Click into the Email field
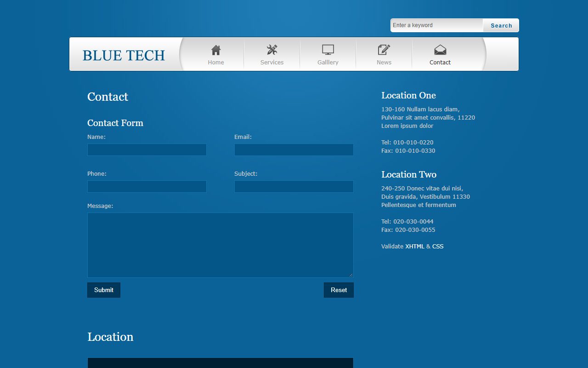Image resolution: width=588 pixels, height=368 pixels. click(294, 149)
